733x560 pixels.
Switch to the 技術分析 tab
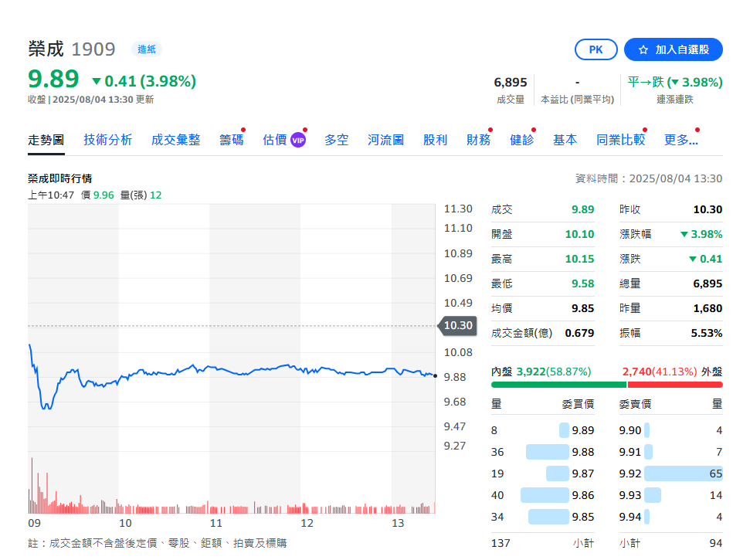click(108, 140)
